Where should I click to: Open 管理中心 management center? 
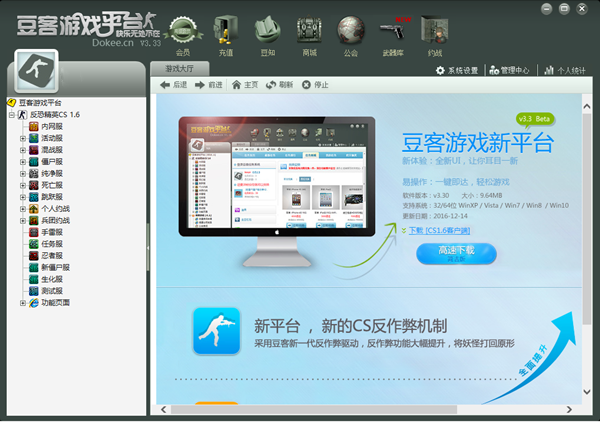[509, 70]
